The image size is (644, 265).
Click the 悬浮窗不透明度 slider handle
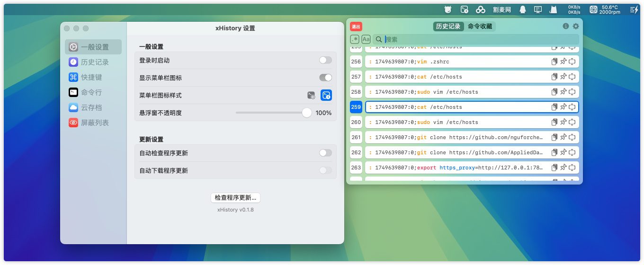pos(307,113)
